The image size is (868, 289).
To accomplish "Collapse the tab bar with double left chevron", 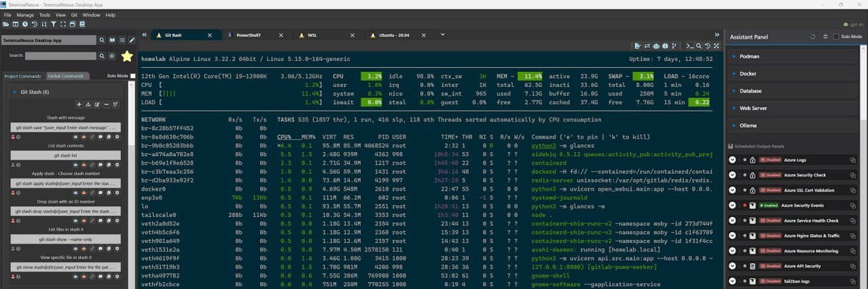I will 145,35.
